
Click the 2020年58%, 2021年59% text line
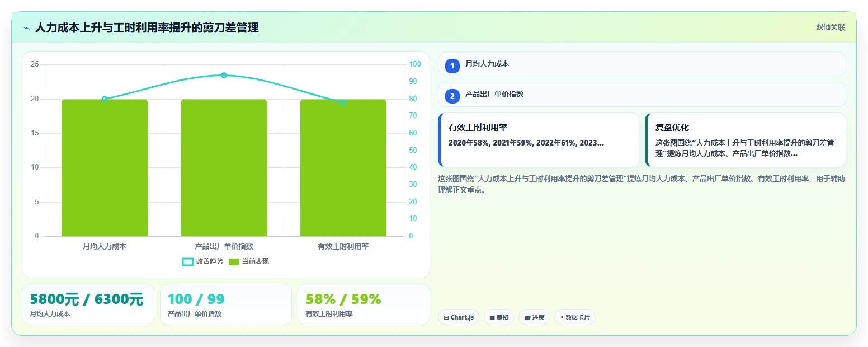click(x=526, y=143)
